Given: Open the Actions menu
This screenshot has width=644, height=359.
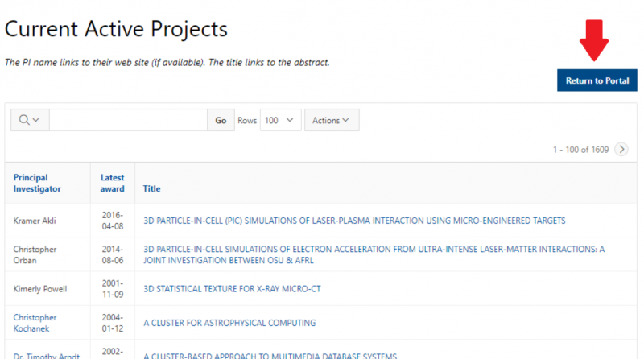Looking at the screenshot, I should tap(332, 120).
